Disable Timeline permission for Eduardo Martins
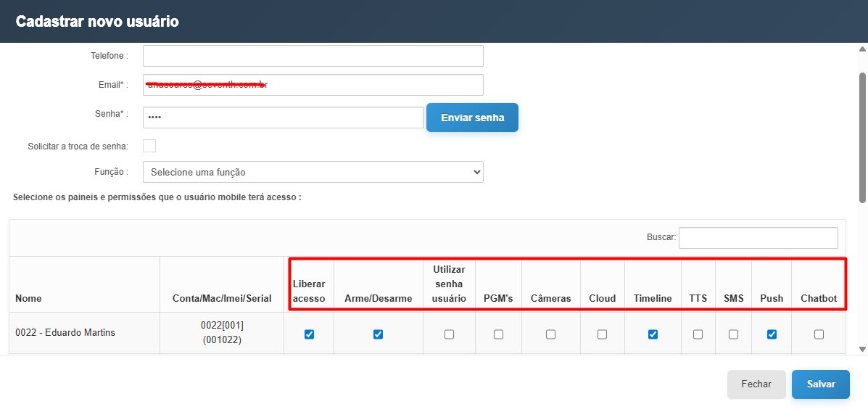 click(653, 334)
